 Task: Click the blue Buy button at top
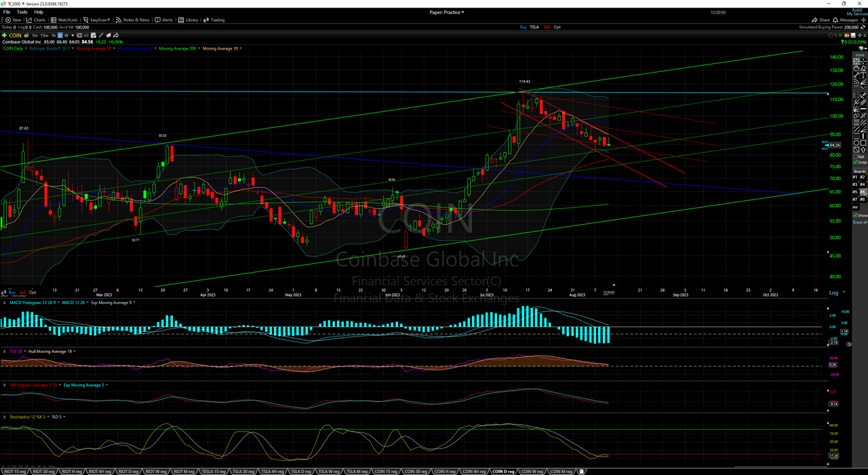(x=524, y=27)
